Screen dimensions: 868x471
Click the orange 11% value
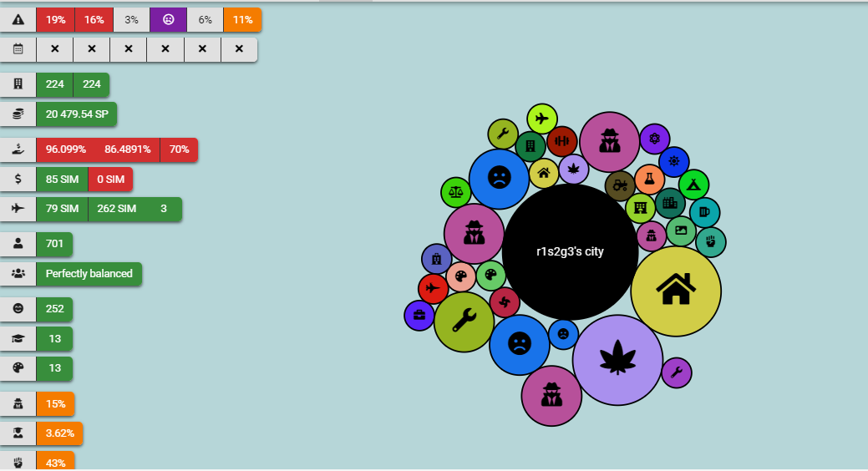[x=242, y=20]
